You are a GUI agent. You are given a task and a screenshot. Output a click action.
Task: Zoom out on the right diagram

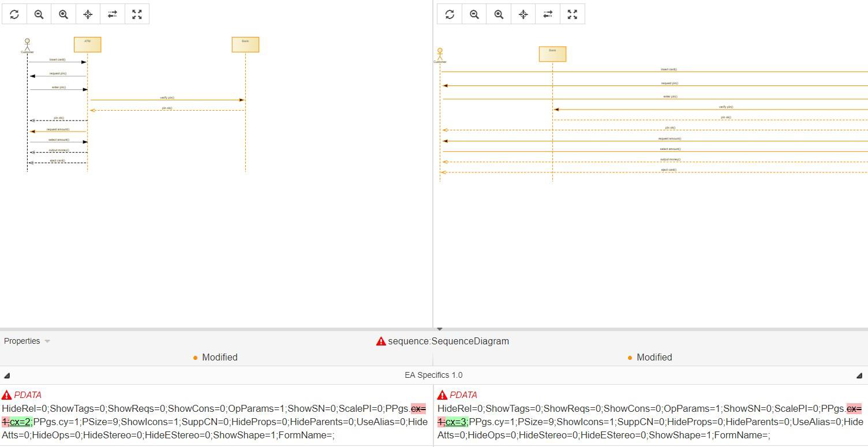click(474, 14)
